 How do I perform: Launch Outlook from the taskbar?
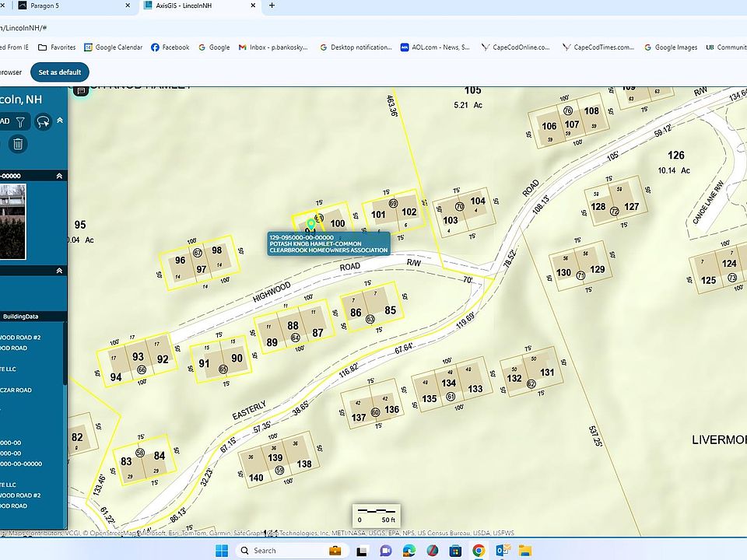tap(504, 550)
